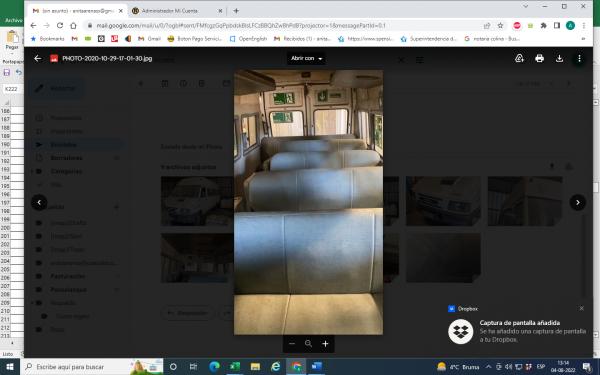Close the Dropbox notification
Screen dimensions: 600x375
582,308
